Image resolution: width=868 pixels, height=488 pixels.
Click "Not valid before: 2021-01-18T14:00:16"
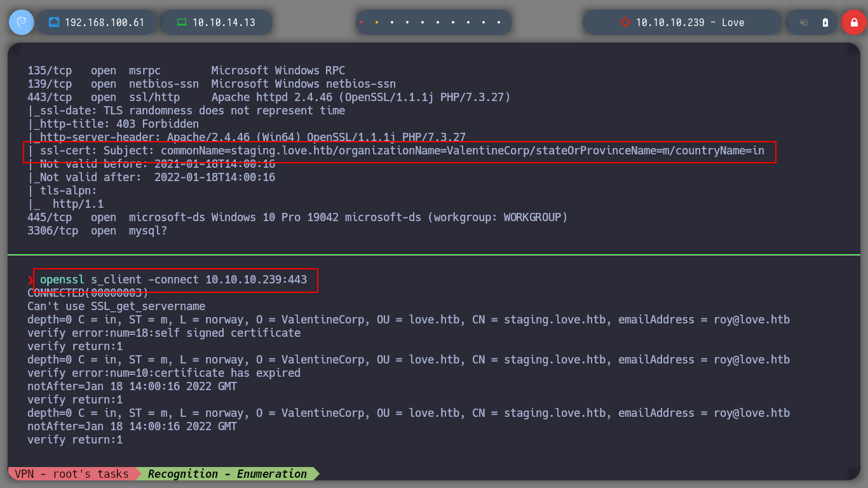click(x=151, y=164)
